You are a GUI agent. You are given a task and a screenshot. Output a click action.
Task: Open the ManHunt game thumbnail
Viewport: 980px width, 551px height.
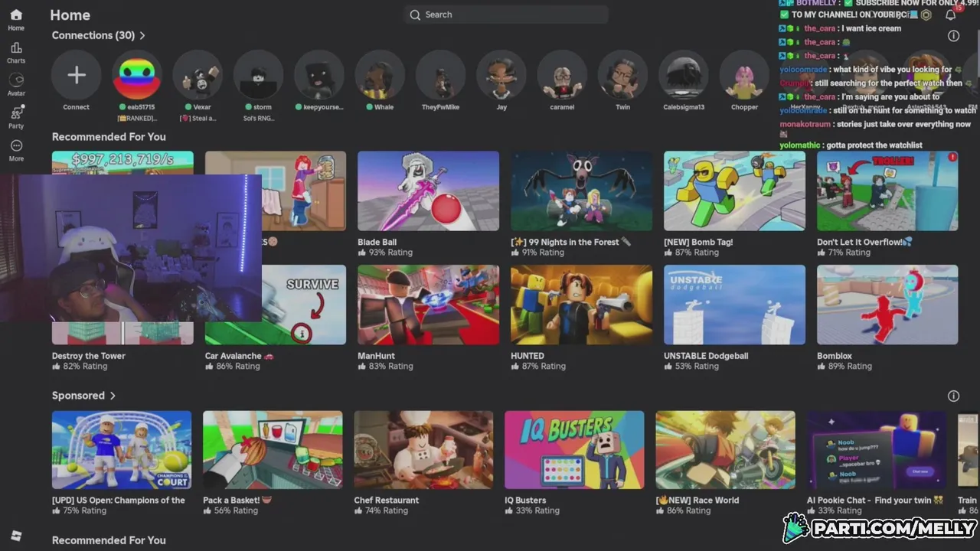coord(428,305)
